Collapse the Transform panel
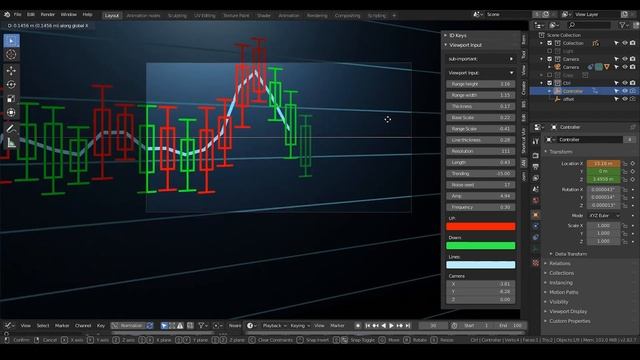 point(560,152)
